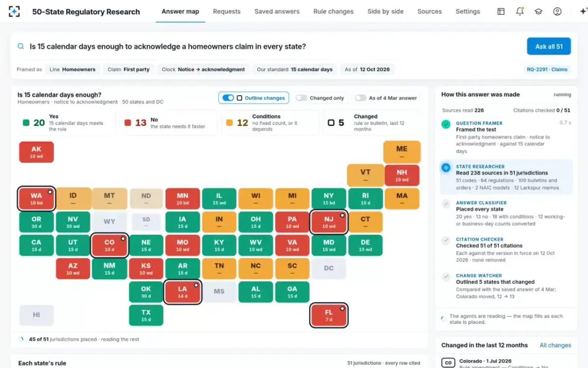Open the layout panel icon in the header
The image size is (588, 368).
[501, 11]
